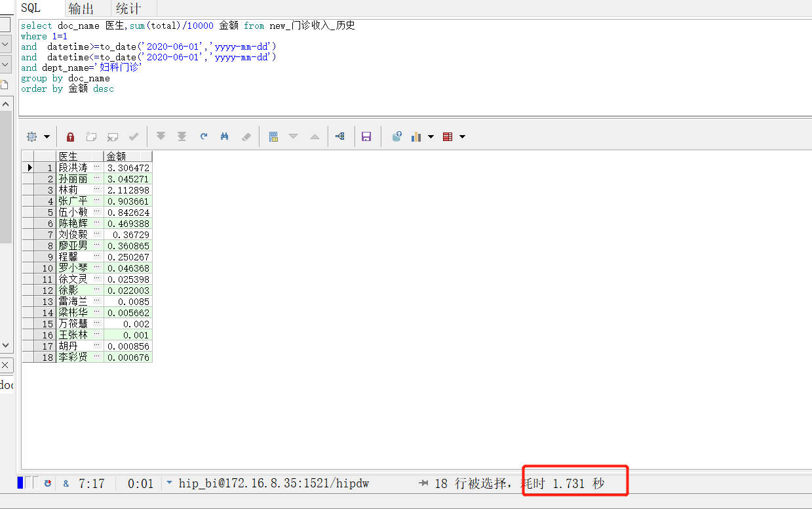Click the ellipsis button in 林莉 cell
Screen dimensions: 812x509
pos(97,190)
